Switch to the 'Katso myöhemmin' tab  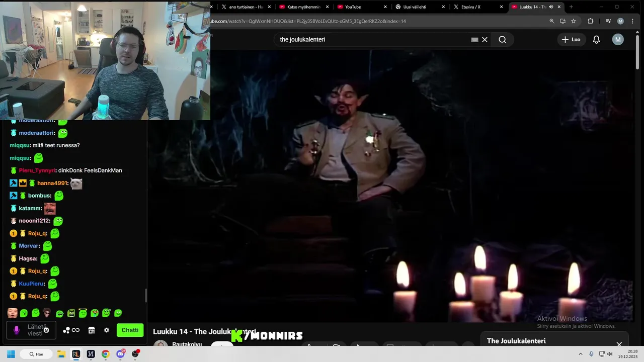(x=304, y=7)
